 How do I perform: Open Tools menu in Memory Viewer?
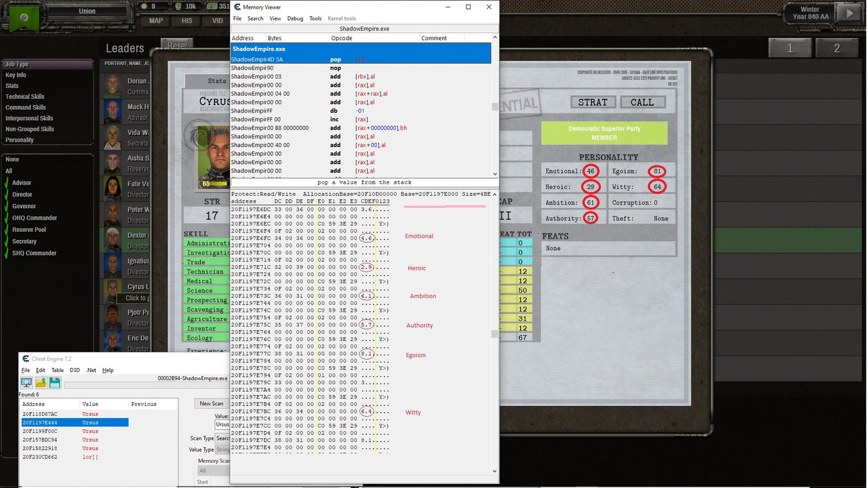pos(315,18)
